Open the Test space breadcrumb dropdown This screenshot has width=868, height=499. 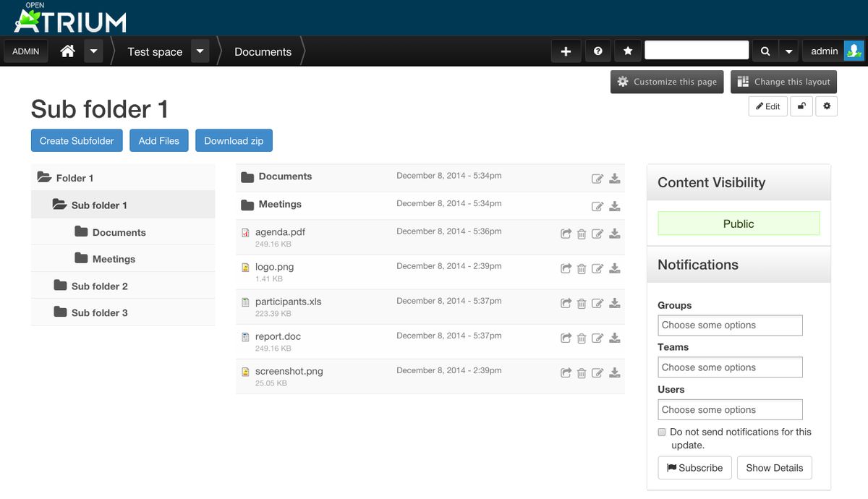tap(200, 51)
